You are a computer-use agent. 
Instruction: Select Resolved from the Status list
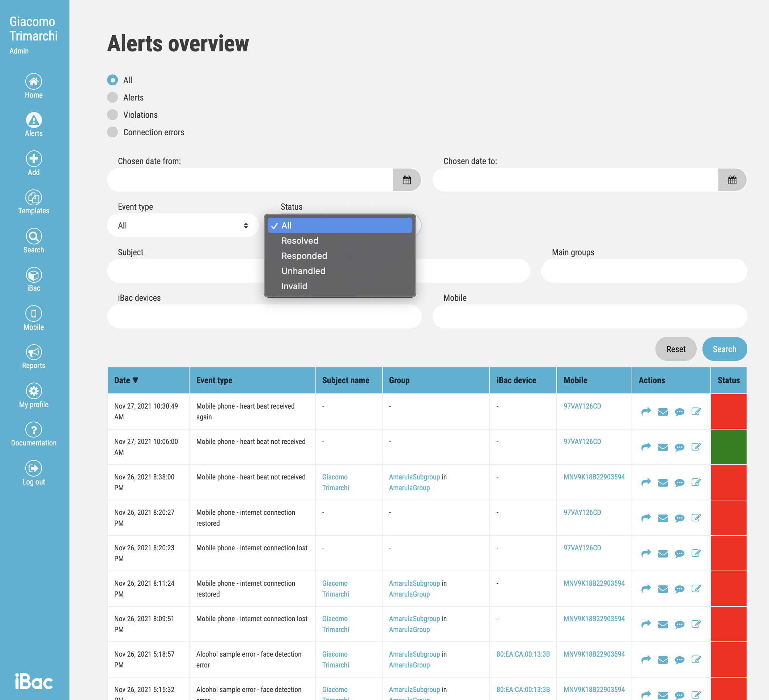point(300,240)
